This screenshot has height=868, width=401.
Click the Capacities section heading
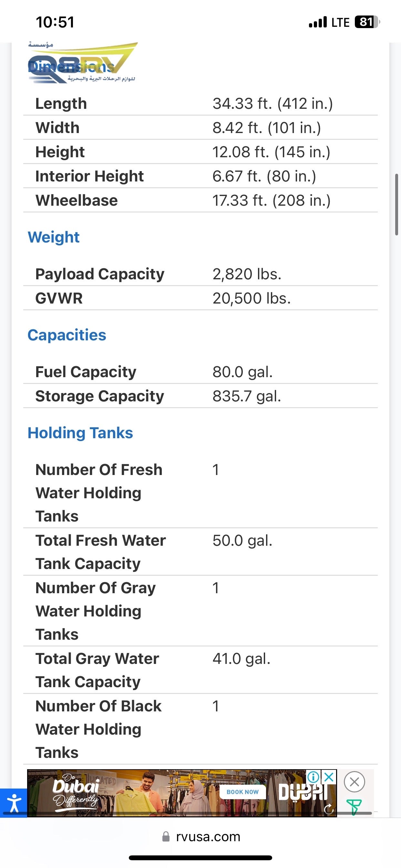pyautogui.click(x=67, y=335)
